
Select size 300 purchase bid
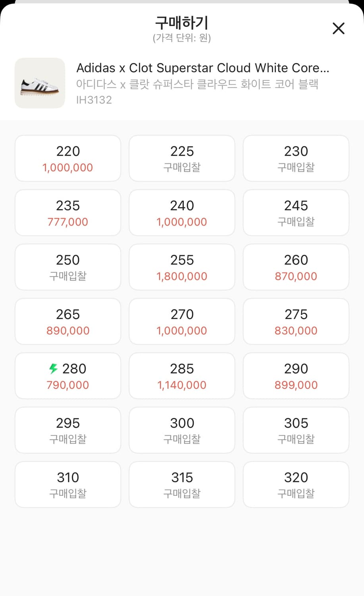(182, 430)
